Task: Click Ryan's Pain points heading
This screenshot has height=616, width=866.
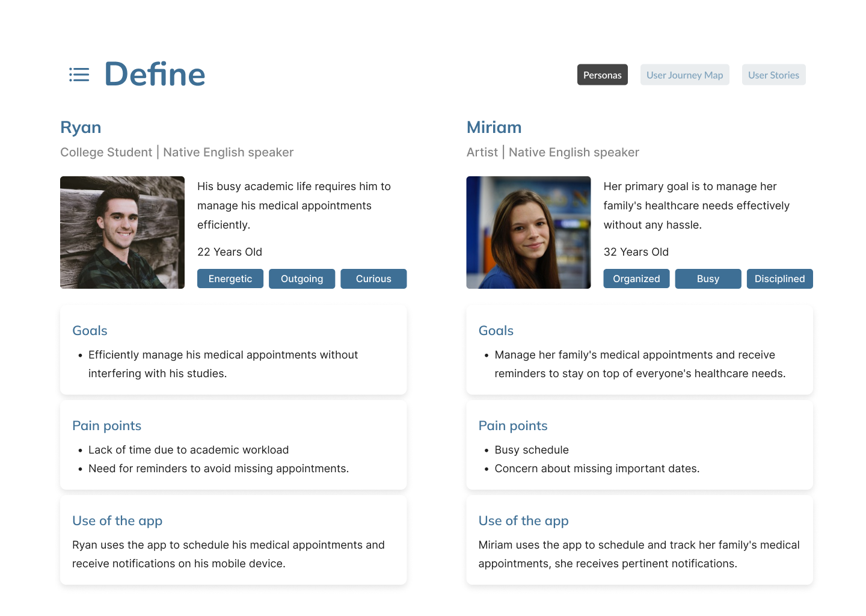Action: [106, 426]
